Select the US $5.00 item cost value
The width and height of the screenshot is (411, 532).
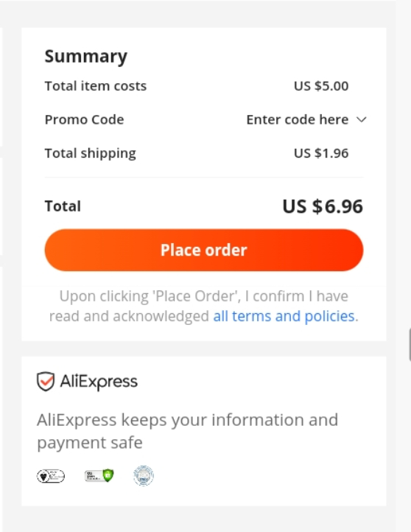(x=321, y=86)
